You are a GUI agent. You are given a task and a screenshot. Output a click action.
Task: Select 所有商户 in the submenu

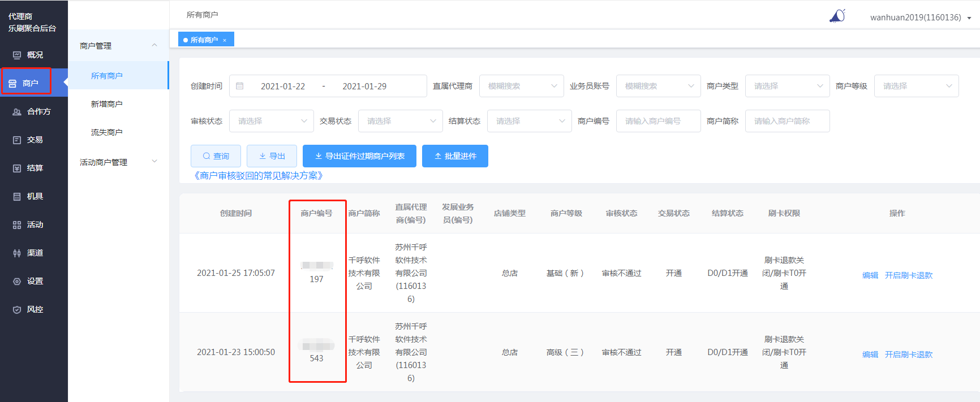pos(118,76)
